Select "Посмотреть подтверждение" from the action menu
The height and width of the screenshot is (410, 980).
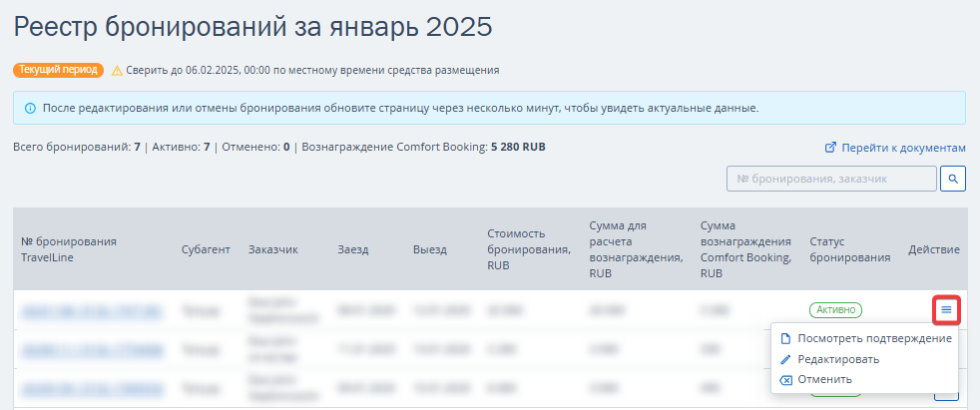click(x=865, y=338)
